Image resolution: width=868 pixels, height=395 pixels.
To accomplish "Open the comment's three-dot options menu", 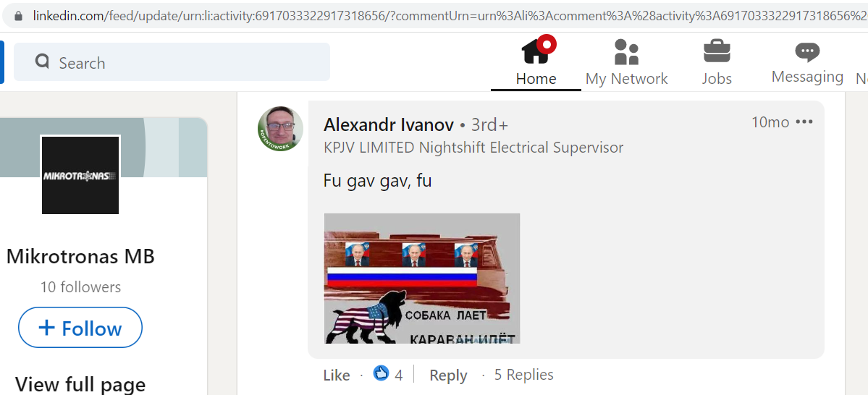I will coord(804,122).
